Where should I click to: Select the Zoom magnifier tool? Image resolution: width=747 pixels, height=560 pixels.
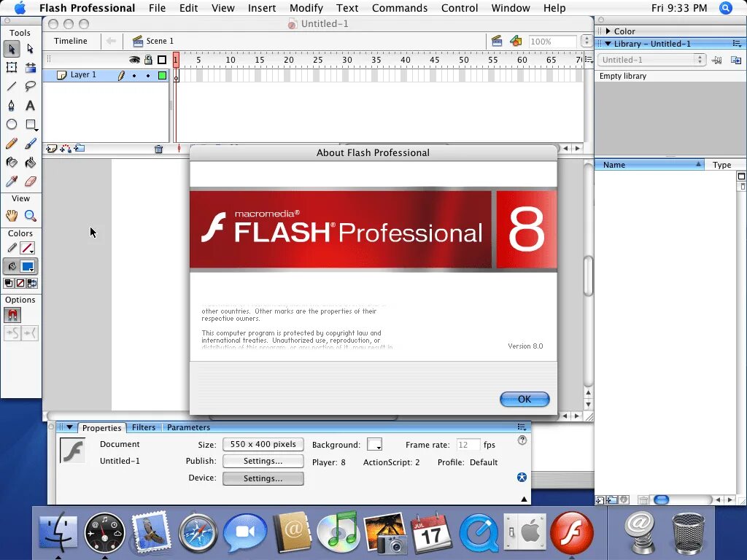point(30,216)
